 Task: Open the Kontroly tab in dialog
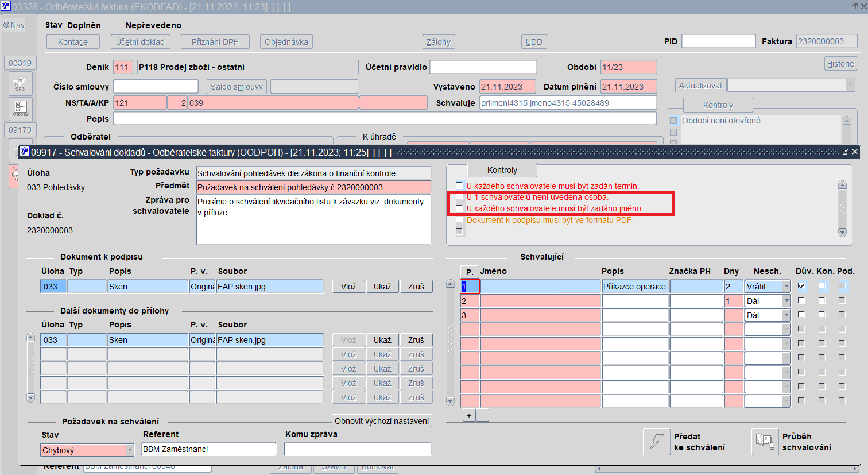click(x=502, y=170)
